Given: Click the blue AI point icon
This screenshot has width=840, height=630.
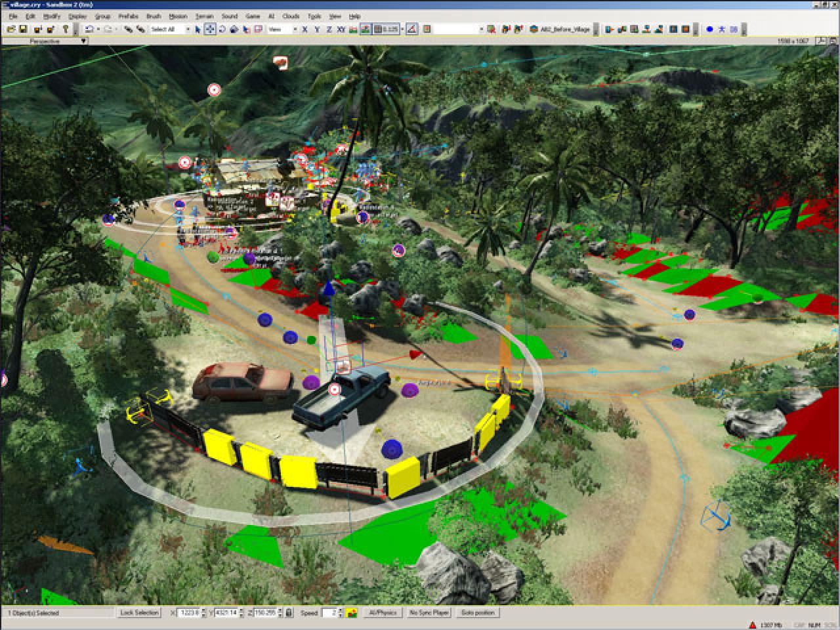Looking at the screenshot, I should [x=709, y=29].
